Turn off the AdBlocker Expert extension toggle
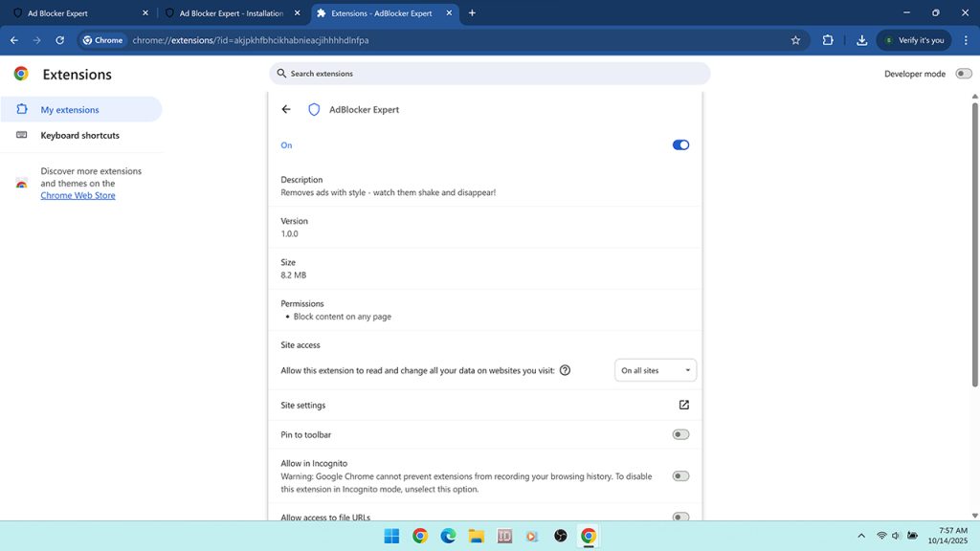Screen dimensions: 980x551 (680, 145)
